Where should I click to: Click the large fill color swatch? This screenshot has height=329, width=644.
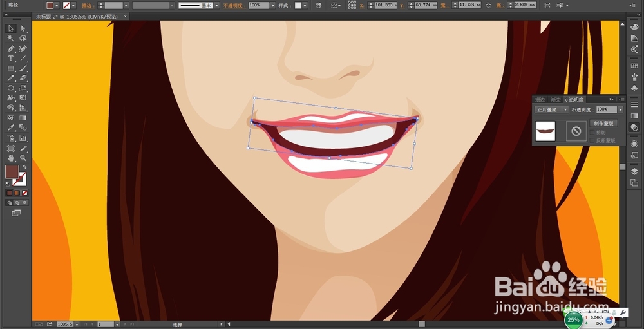point(12,171)
